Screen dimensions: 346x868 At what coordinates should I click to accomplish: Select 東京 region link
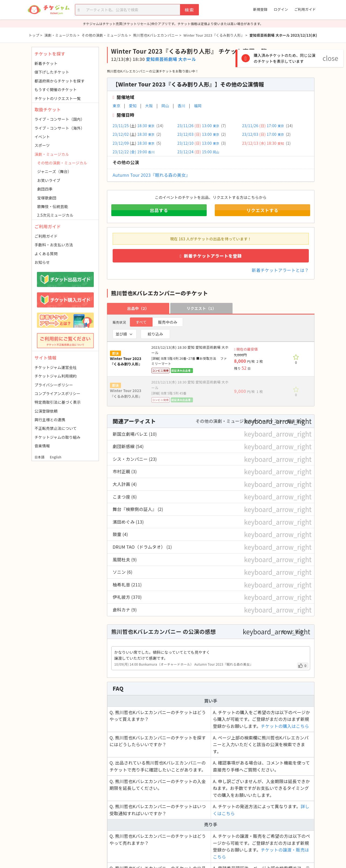tap(116, 106)
